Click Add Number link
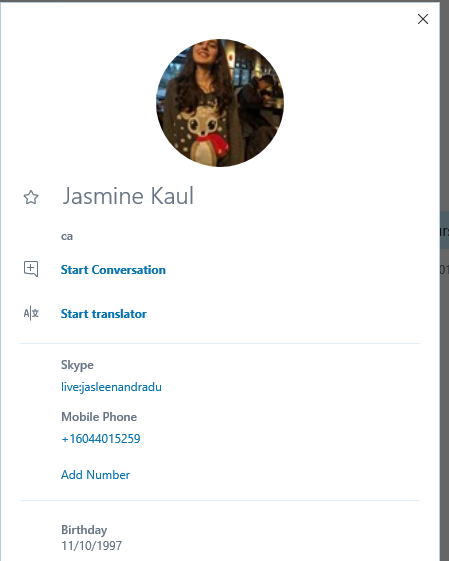 pyautogui.click(x=96, y=475)
